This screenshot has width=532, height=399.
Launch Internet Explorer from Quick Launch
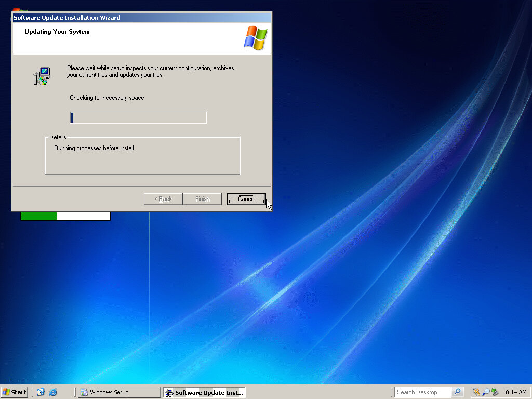[53, 392]
